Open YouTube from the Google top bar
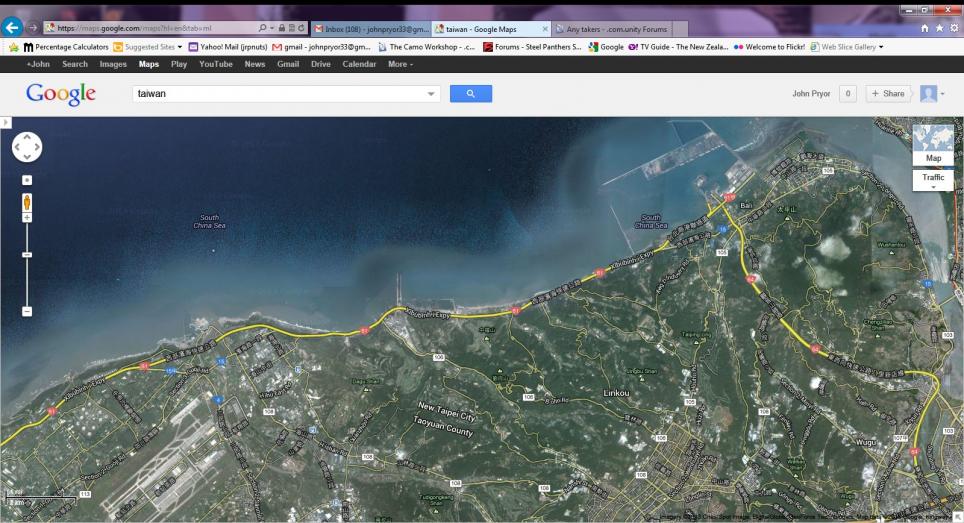Viewport: 964px width, 523px height. [215, 64]
